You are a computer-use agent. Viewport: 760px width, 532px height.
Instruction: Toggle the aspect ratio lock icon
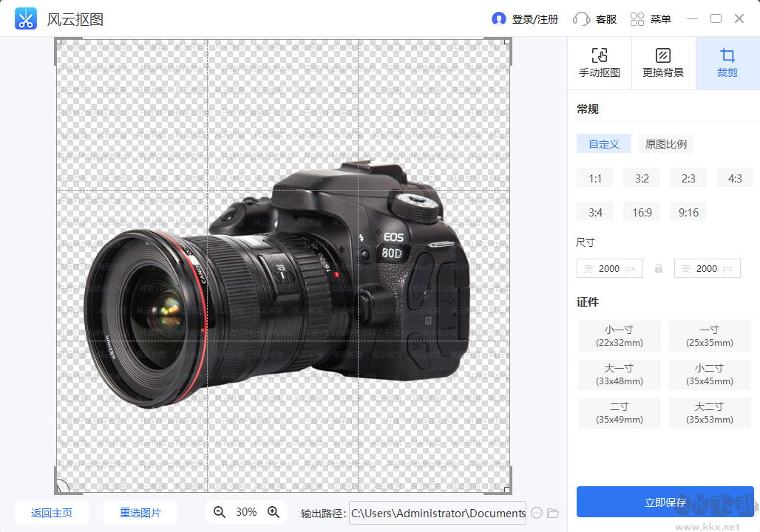point(659,268)
